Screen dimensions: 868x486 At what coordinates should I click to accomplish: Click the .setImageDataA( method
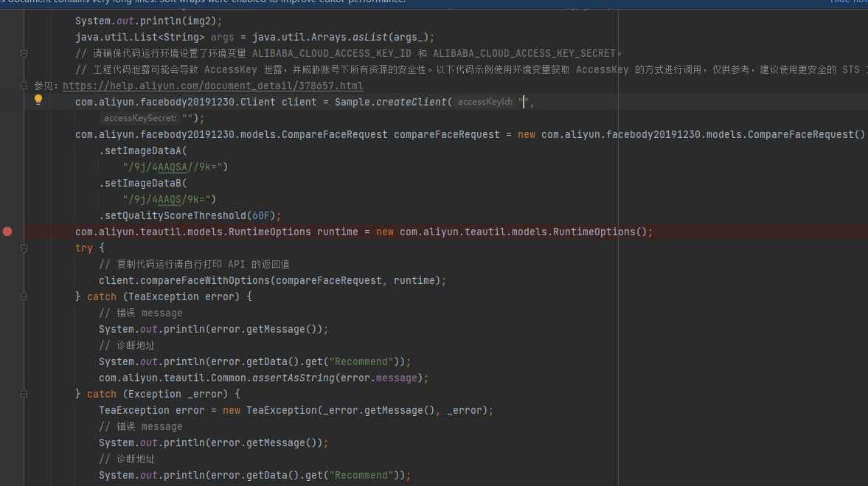click(x=143, y=150)
